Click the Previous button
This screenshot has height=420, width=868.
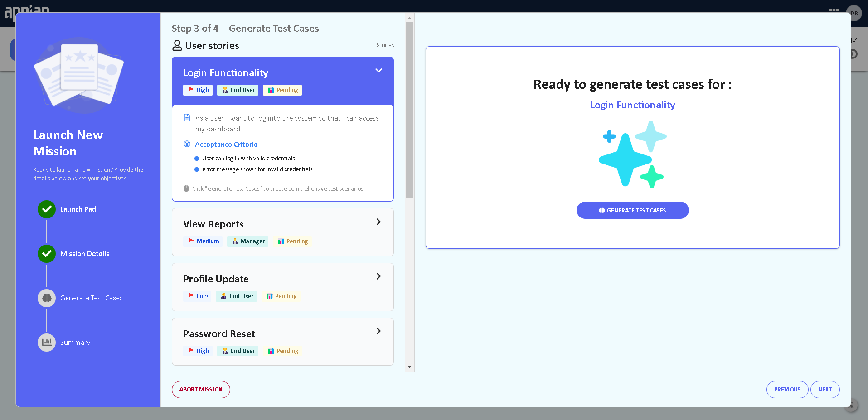(787, 390)
